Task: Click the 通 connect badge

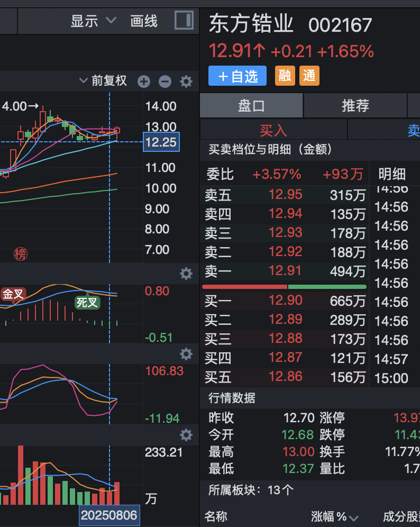Action: 309,76
